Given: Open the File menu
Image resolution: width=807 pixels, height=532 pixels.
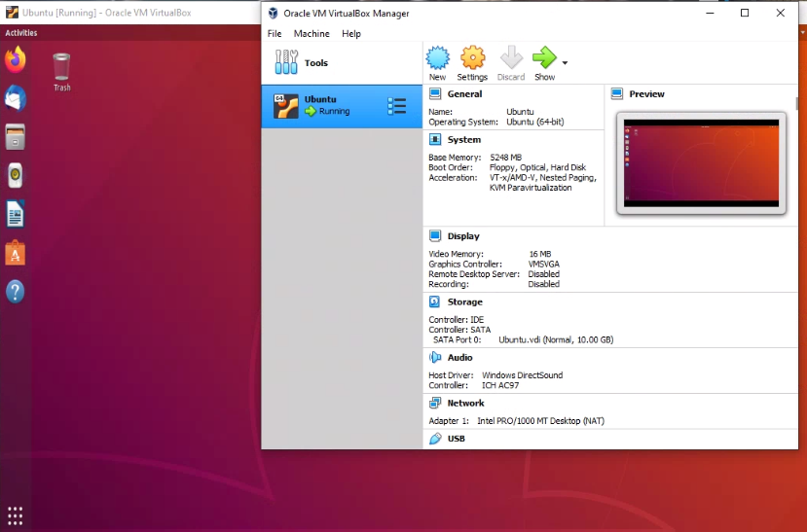Looking at the screenshot, I should (x=275, y=33).
